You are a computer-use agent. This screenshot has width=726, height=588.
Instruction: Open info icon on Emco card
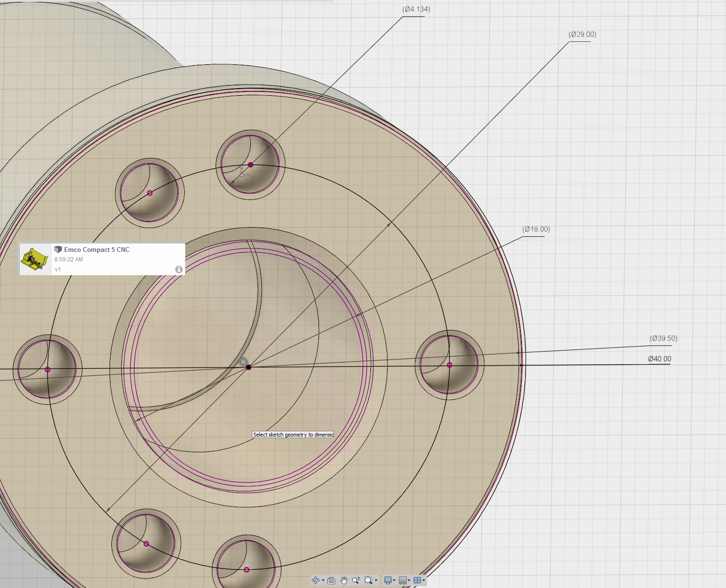179,269
